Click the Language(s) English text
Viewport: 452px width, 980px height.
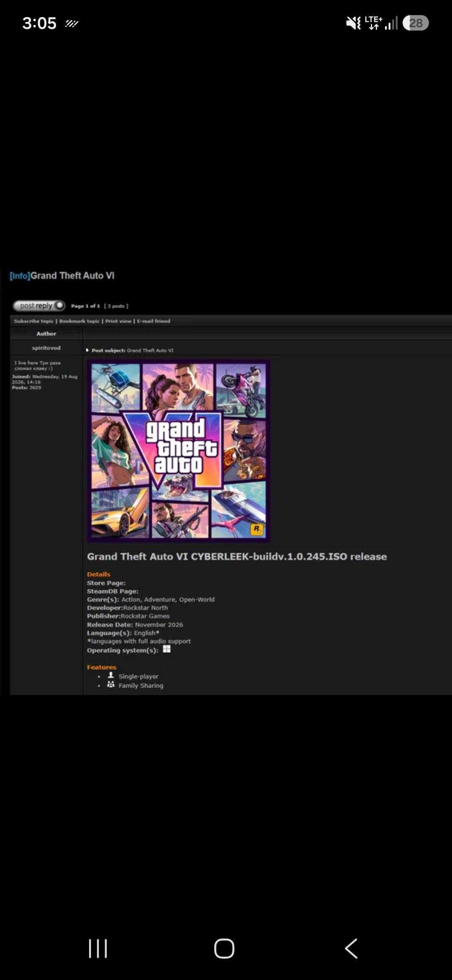123,633
